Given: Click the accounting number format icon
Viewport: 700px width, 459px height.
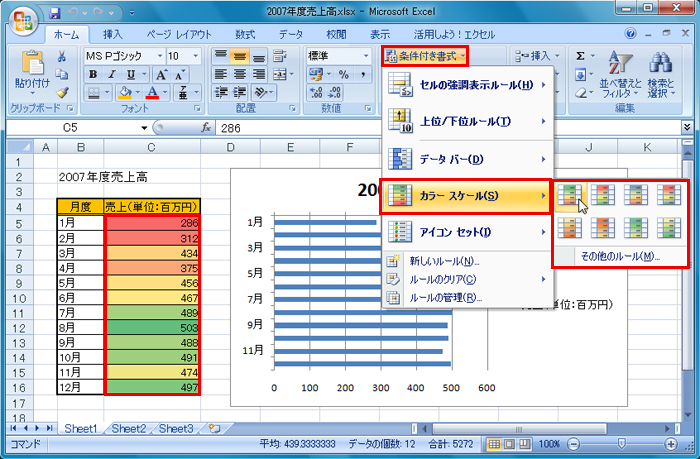Looking at the screenshot, I should 316,75.
